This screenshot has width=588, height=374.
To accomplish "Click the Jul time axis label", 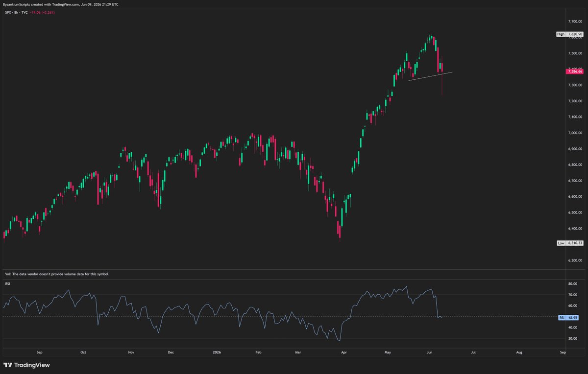I will [473, 352].
